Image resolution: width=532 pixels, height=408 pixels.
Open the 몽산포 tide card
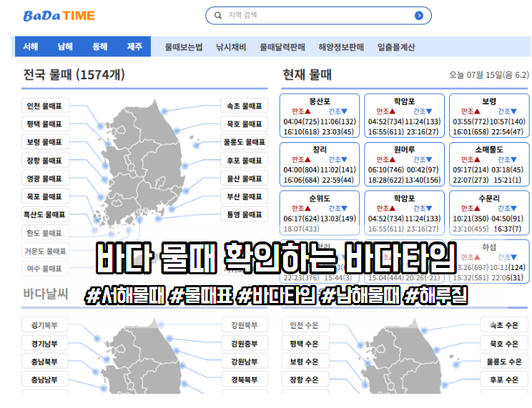319,116
